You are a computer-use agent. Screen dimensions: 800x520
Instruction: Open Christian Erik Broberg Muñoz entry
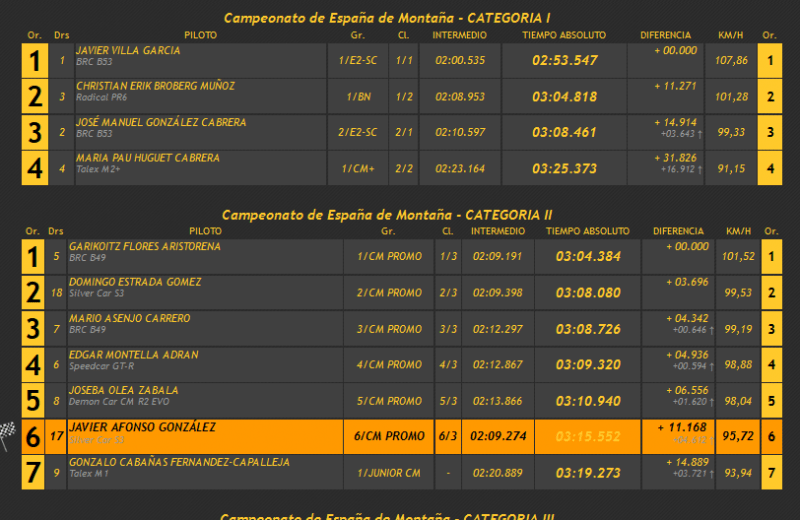pyautogui.click(x=155, y=87)
